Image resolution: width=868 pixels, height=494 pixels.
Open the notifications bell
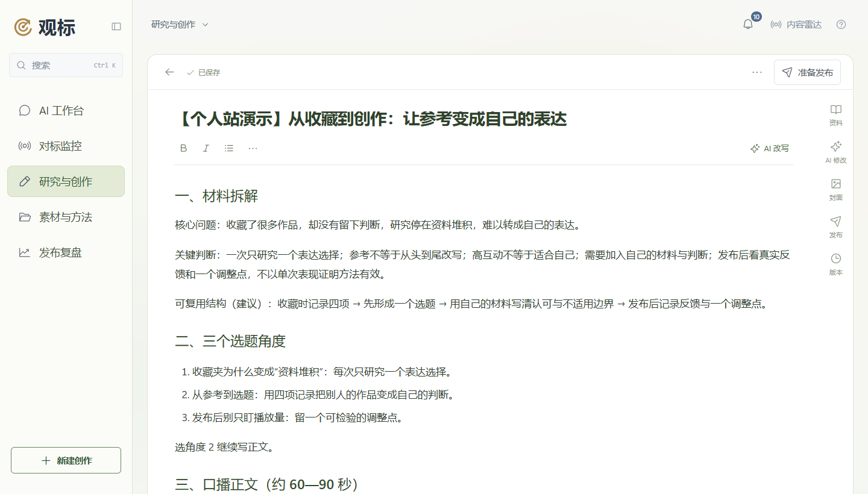pyautogui.click(x=748, y=24)
